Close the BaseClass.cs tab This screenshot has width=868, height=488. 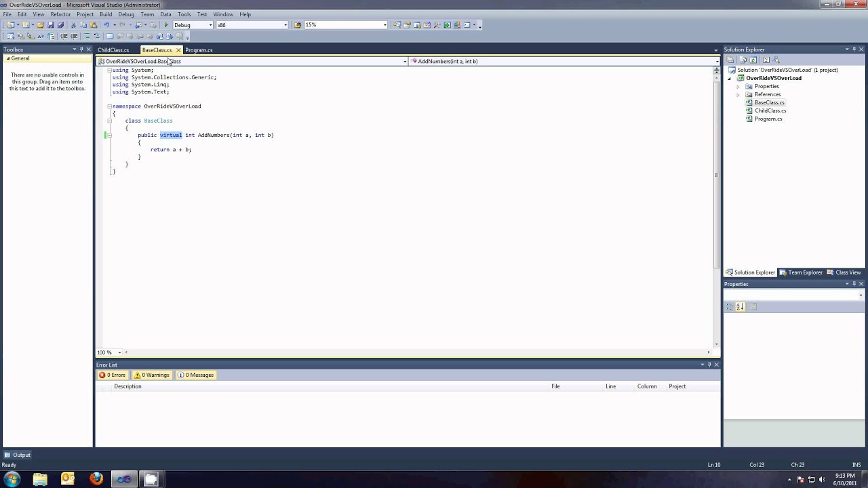click(x=178, y=50)
